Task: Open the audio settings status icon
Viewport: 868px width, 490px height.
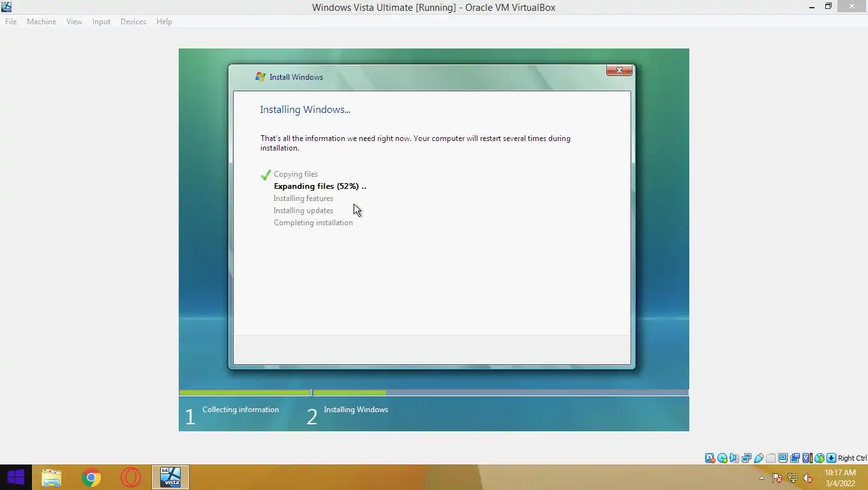Action: click(x=735, y=458)
